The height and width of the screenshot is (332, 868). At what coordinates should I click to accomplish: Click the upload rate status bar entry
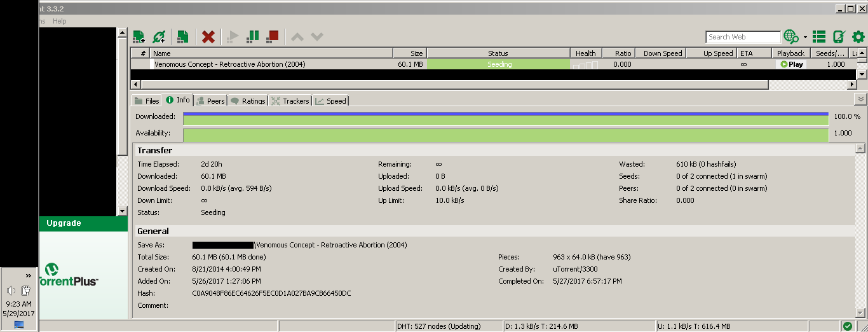(x=694, y=326)
